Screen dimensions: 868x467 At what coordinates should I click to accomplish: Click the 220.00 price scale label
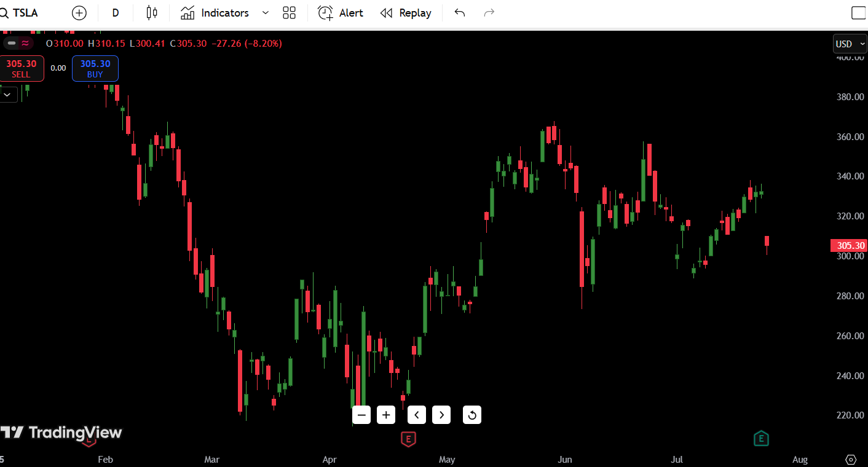850,415
